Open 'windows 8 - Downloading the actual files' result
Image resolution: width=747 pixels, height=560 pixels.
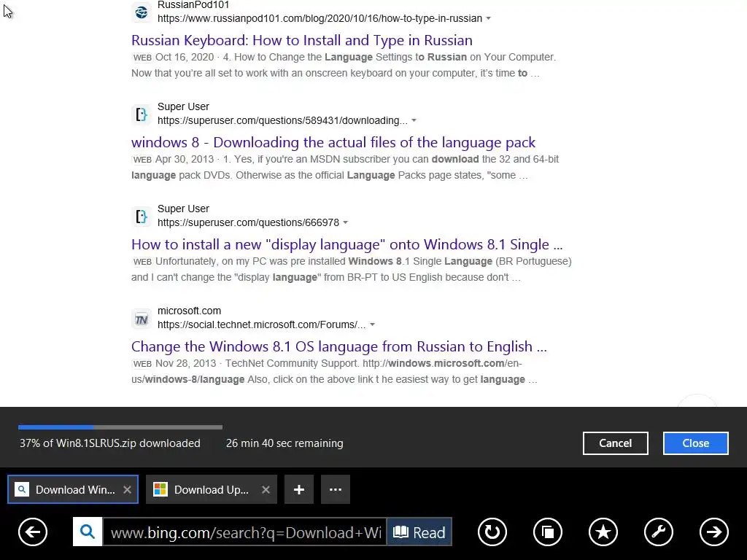click(333, 142)
